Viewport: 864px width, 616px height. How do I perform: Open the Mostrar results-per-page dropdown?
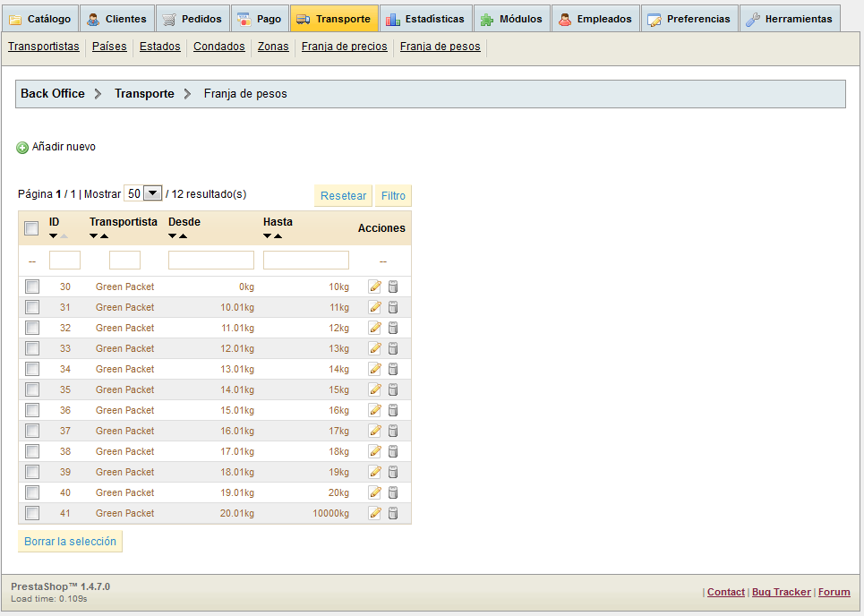tap(142, 193)
